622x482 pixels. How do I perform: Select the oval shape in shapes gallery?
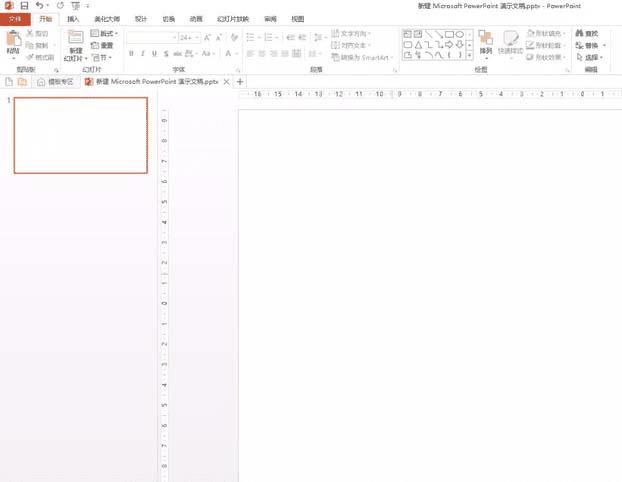pos(459,34)
